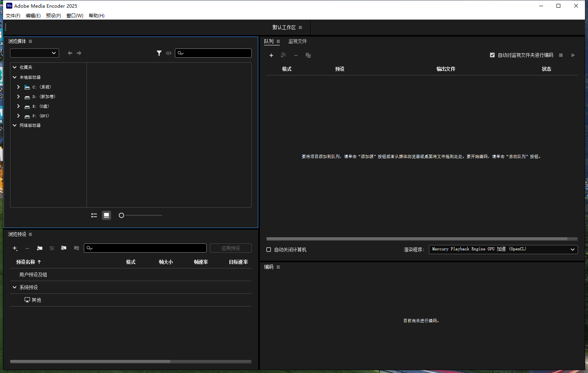Open the 文件 menu
The width and height of the screenshot is (588, 373).
(13, 16)
